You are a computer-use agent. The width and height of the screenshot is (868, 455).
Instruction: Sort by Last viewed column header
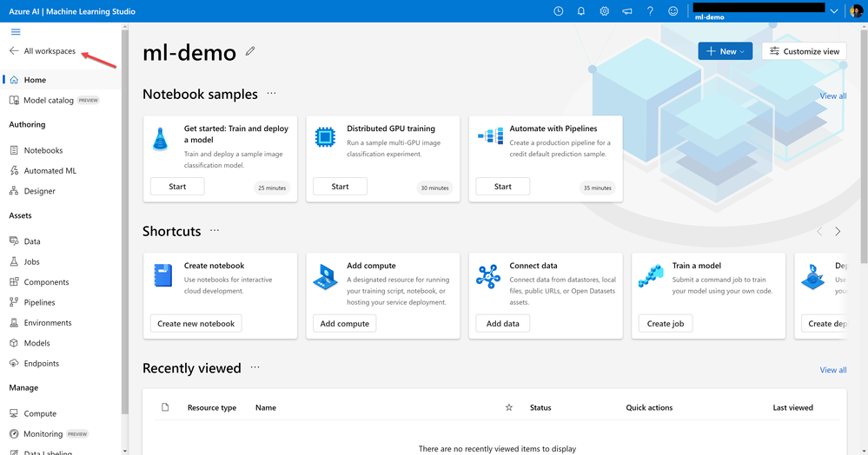(792, 407)
